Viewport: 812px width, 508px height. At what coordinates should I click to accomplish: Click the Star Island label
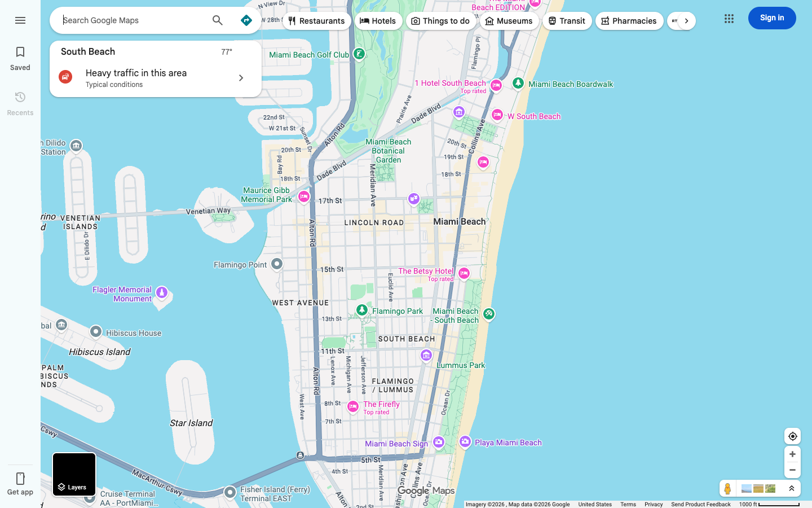[x=191, y=423]
